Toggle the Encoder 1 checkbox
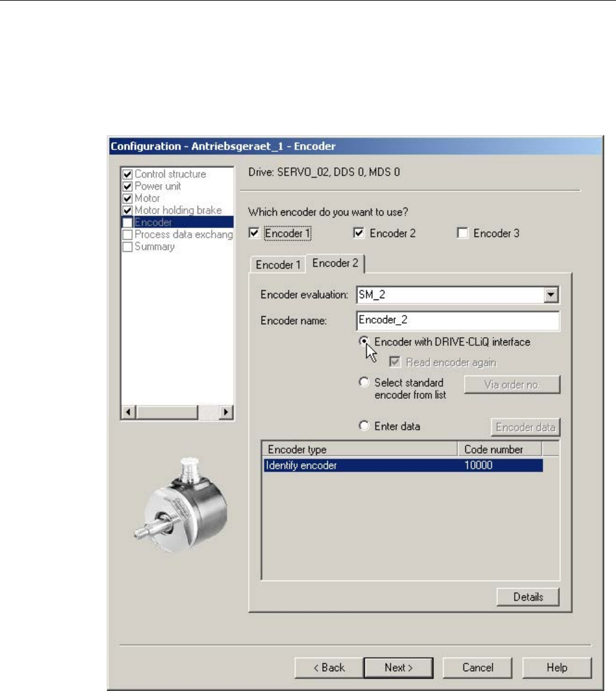 254,233
